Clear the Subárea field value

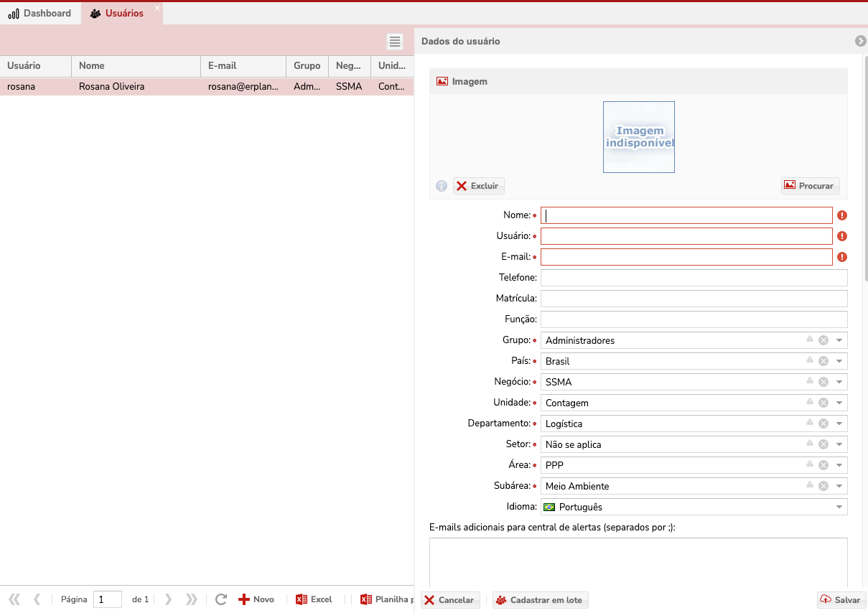point(823,486)
